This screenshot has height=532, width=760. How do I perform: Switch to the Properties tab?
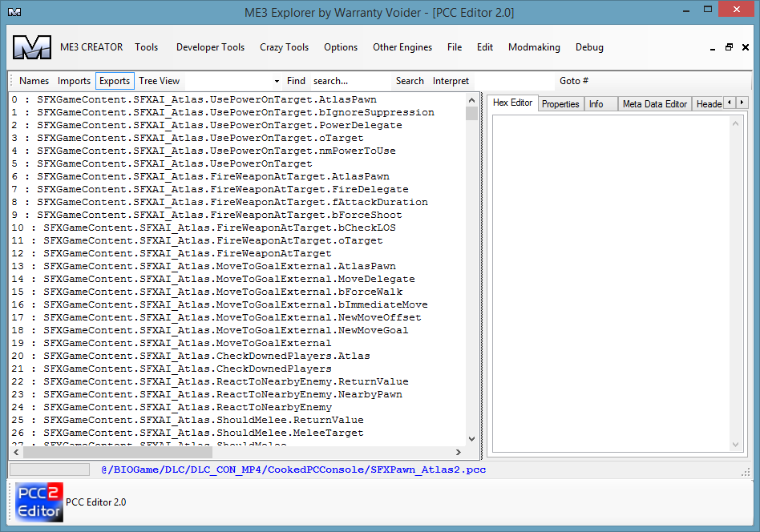pos(560,104)
